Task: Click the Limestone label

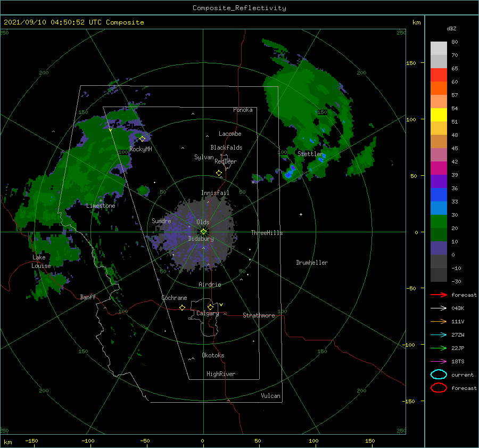Action: (101, 206)
